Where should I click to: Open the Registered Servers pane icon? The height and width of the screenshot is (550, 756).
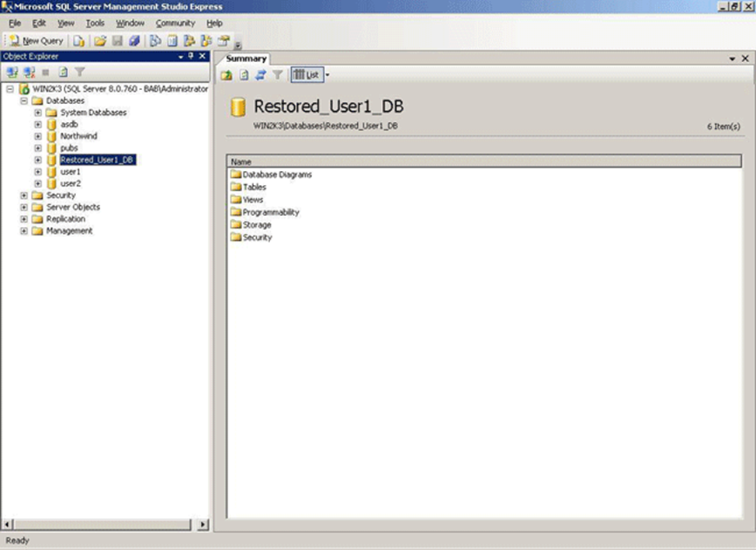tap(155, 41)
